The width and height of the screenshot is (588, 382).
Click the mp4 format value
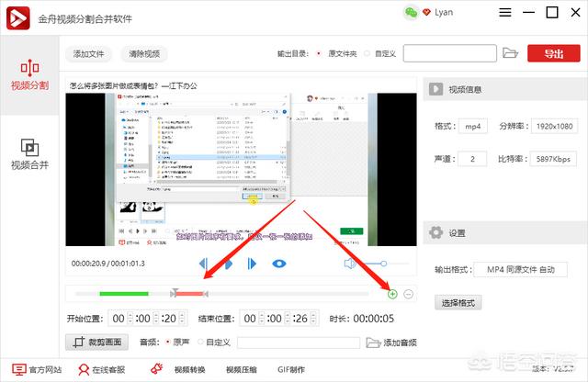pos(473,127)
